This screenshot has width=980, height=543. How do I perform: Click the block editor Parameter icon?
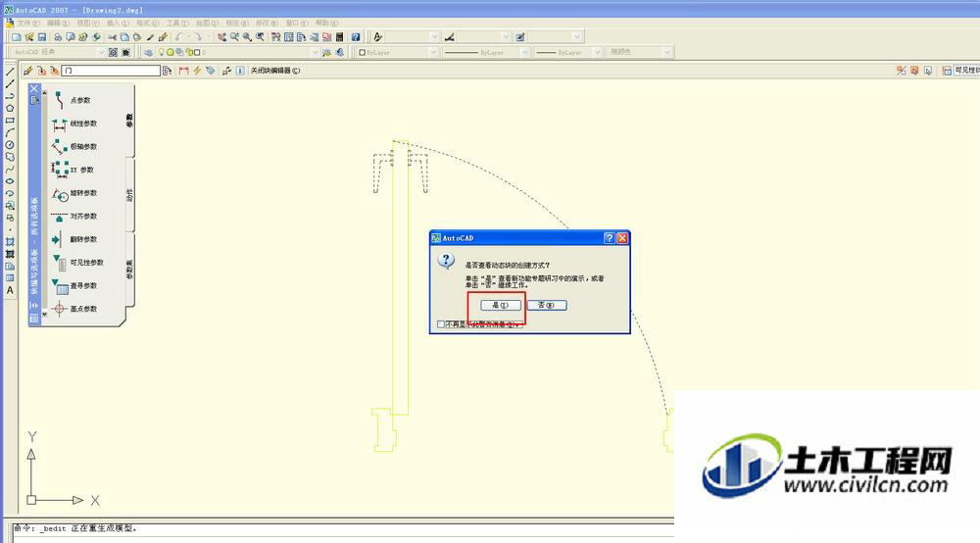point(184,71)
